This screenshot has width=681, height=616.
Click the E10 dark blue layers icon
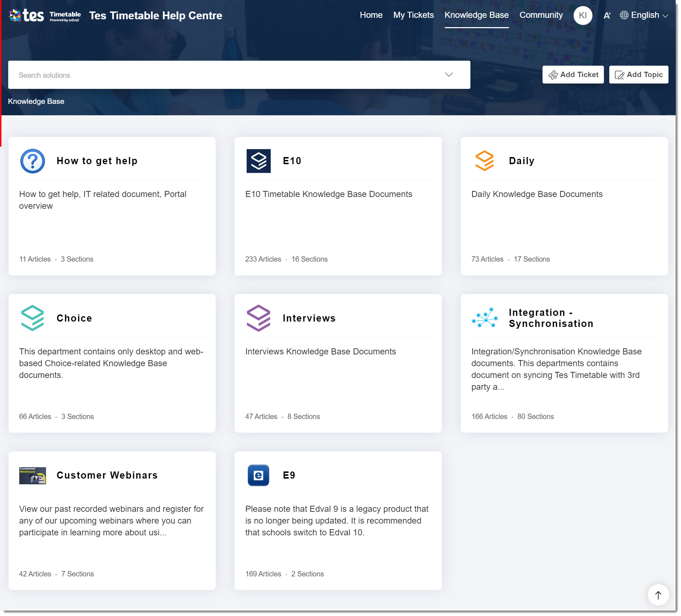258,161
